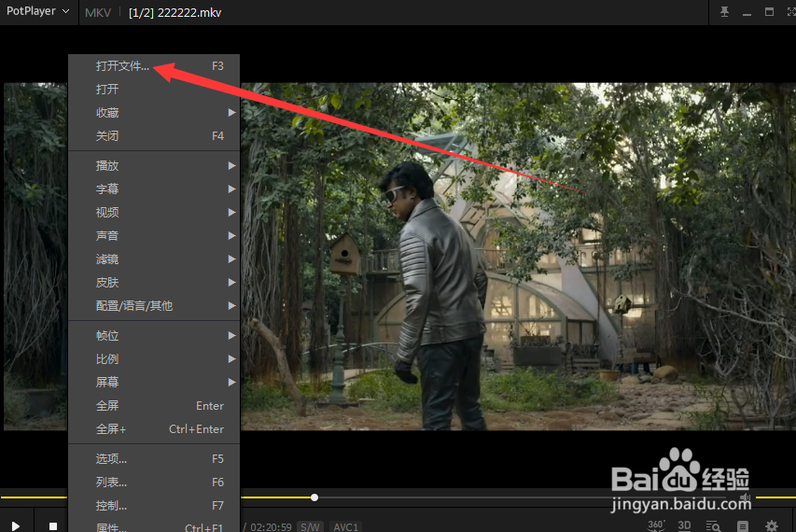The width and height of the screenshot is (796, 532).
Task: Stop playback with the square button
Action: (53, 525)
